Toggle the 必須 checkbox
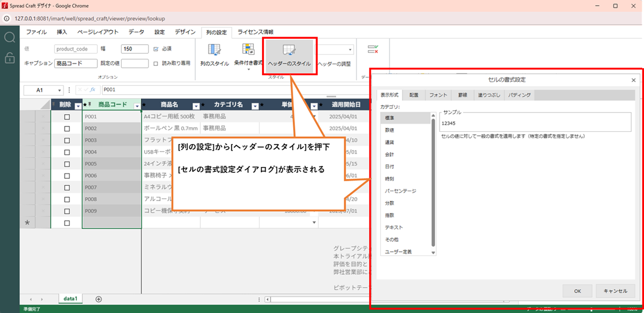644x313 pixels. pyautogui.click(x=156, y=49)
